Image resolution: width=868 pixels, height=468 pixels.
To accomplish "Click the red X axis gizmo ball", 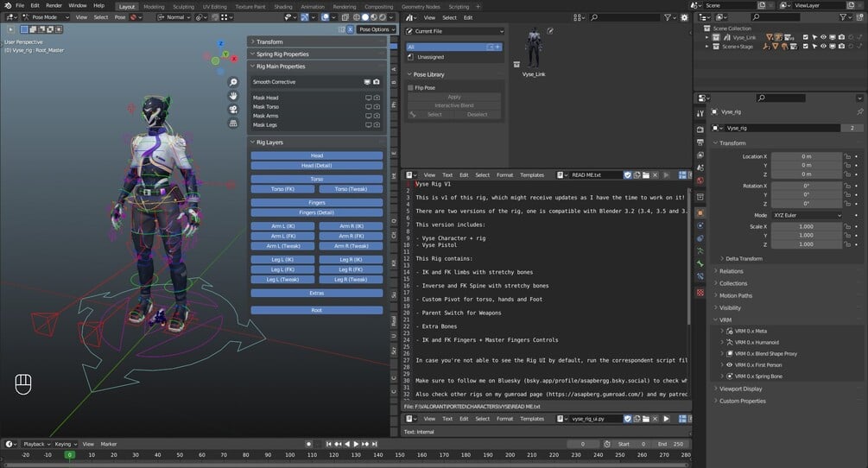I will 235,58.
